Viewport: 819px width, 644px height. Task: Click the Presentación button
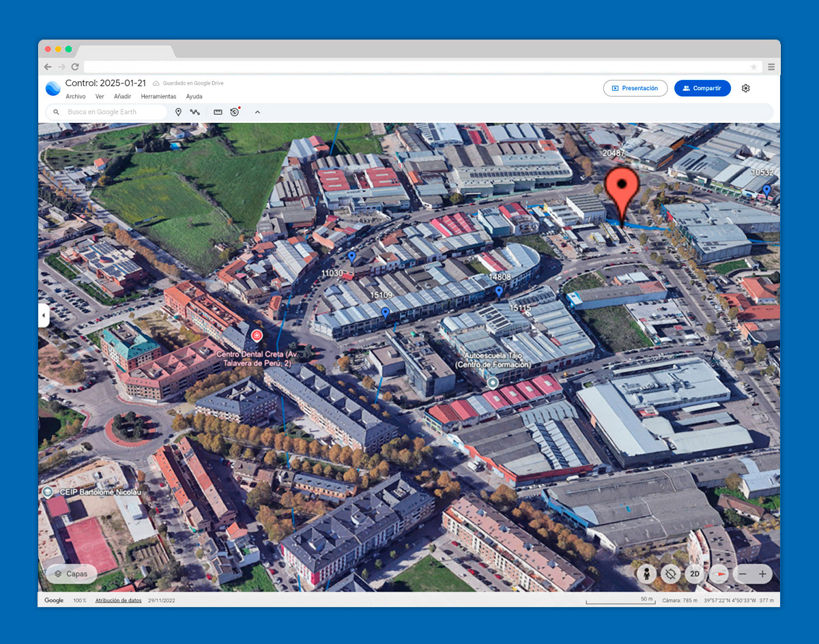point(635,88)
